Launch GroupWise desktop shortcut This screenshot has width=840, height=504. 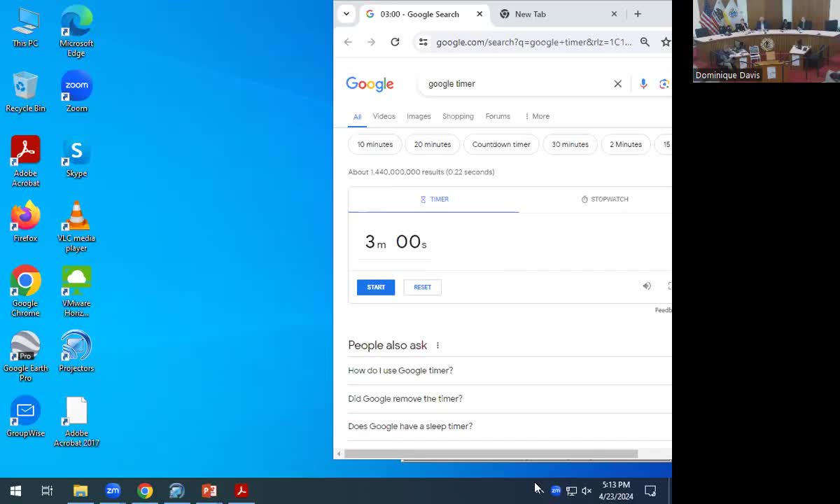25,417
